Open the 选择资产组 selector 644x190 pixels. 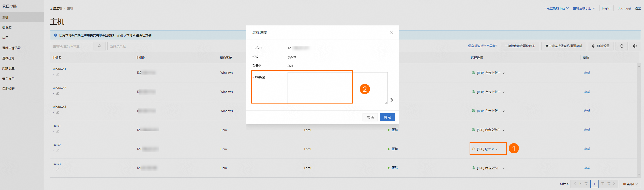click(130, 46)
